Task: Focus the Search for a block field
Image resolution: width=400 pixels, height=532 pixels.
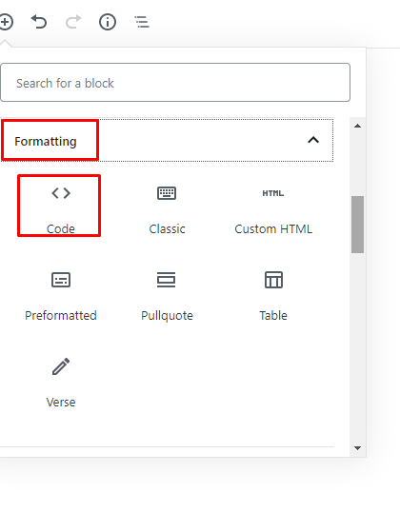Action: 175,83
